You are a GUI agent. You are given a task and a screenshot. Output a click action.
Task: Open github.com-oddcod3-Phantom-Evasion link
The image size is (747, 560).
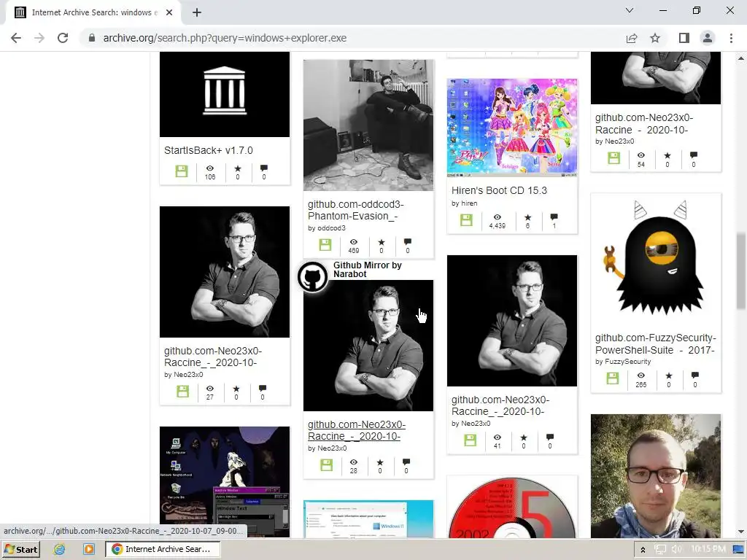coord(355,210)
